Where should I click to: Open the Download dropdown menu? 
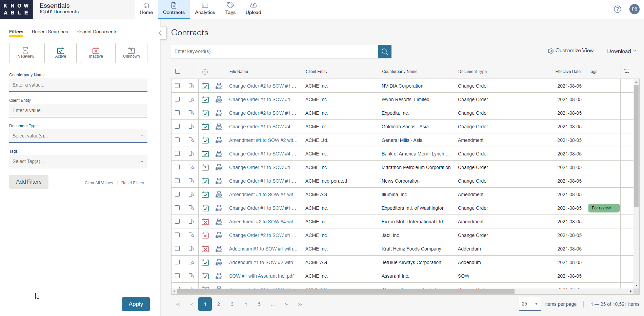[x=621, y=51]
